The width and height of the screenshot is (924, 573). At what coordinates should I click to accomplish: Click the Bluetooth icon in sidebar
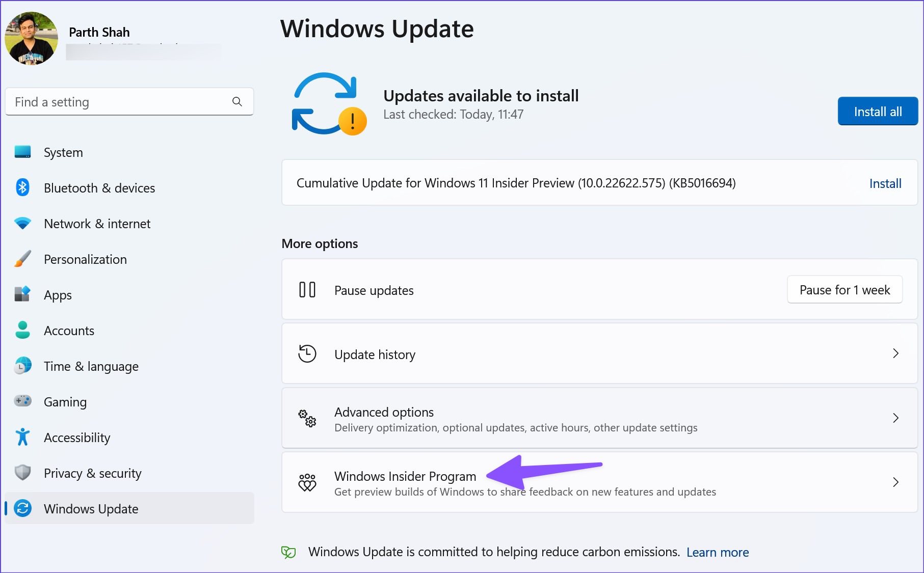tap(22, 187)
